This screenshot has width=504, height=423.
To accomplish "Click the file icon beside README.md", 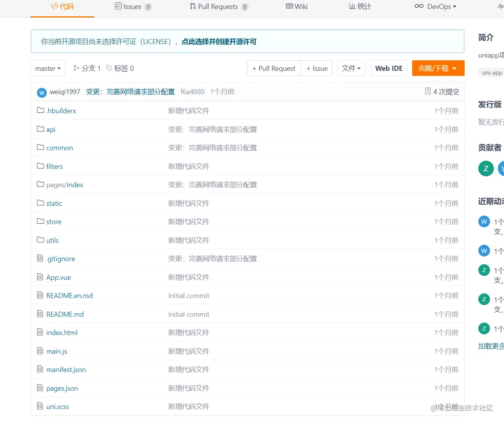I will [x=40, y=314].
